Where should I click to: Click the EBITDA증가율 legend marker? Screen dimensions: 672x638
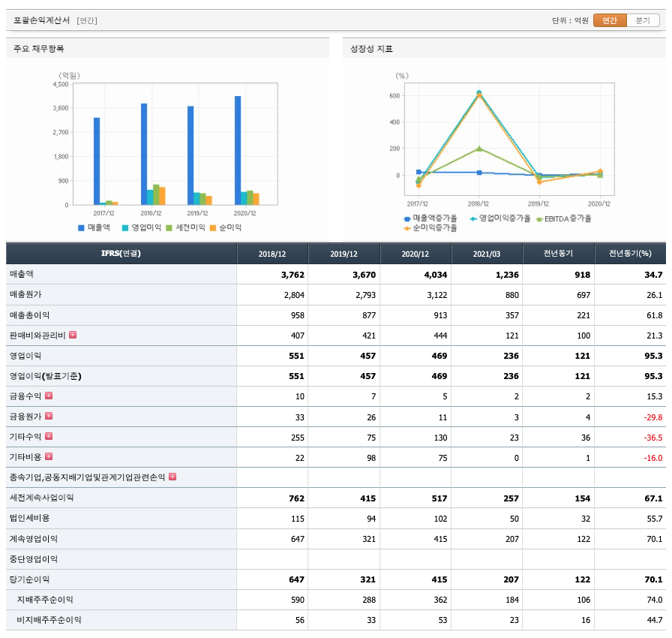pos(539,219)
